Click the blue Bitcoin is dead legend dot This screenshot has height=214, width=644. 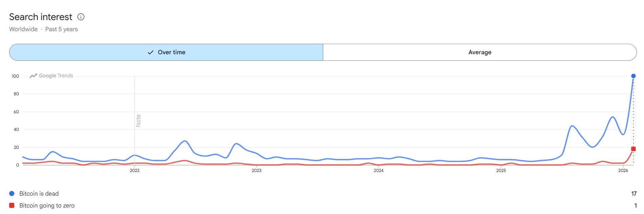(x=12, y=194)
